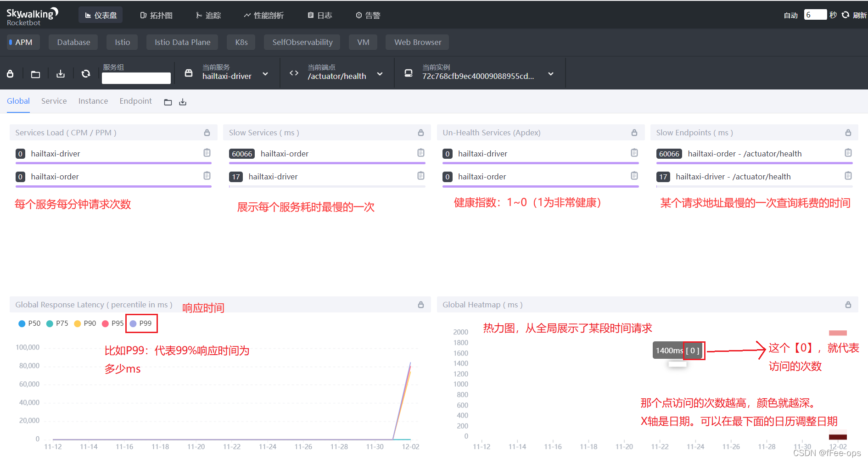Click the 刷新 refresh icon
This screenshot has width=868, height=462.
pos(846,15)
